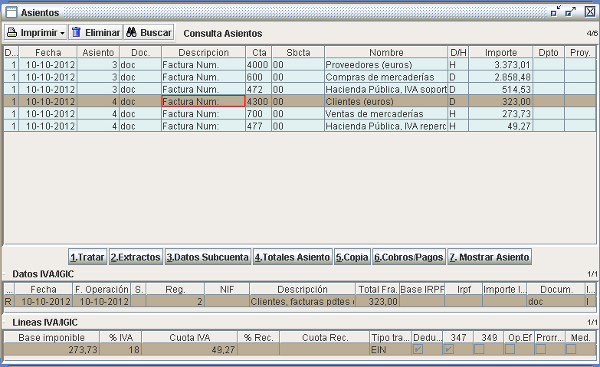Click account cell 4000
The width and height of the screenshot is (600, 367).
point(258,65)
